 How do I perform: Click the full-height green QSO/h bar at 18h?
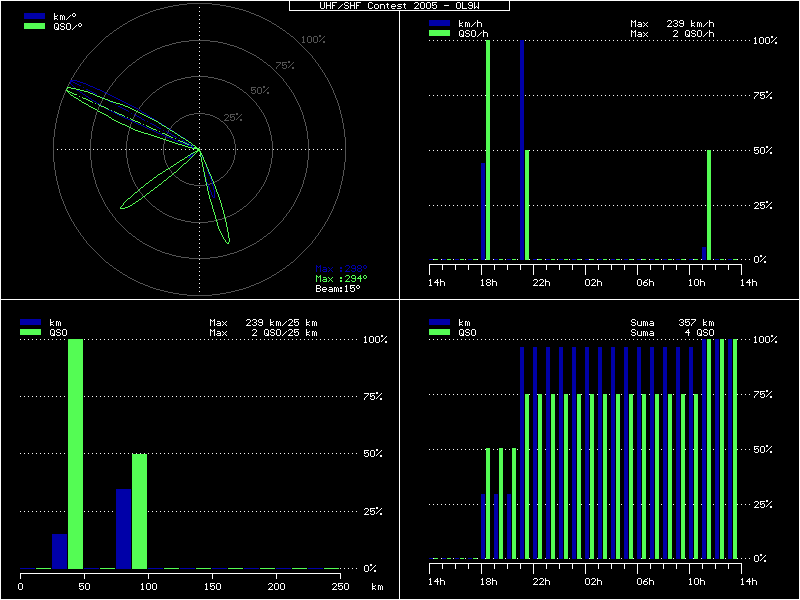[488, 150]
